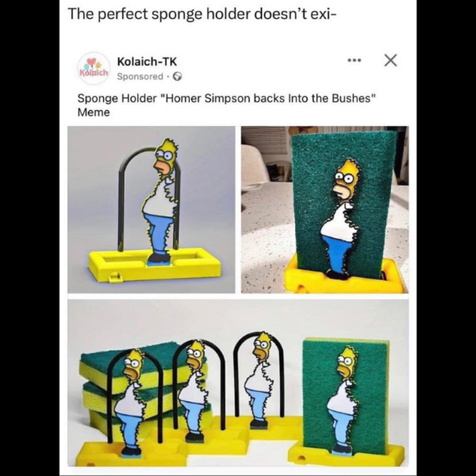This screenshot has height=476, width=476.
Task: Open the empty Homer holder photo
Action: tap(151, 210)
